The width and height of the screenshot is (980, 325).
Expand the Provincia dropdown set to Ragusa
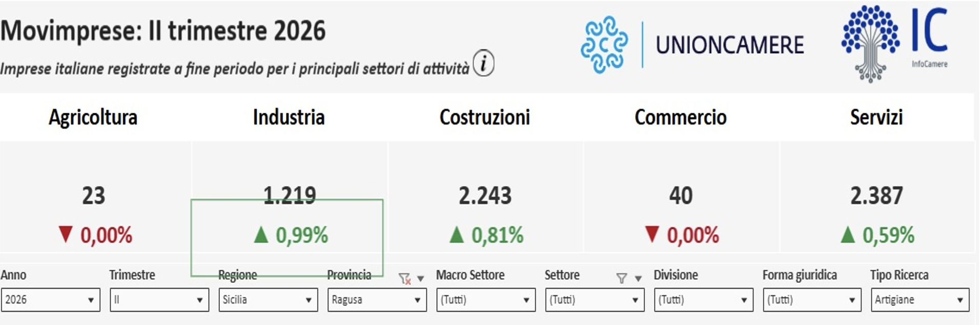tap(377, 300)
